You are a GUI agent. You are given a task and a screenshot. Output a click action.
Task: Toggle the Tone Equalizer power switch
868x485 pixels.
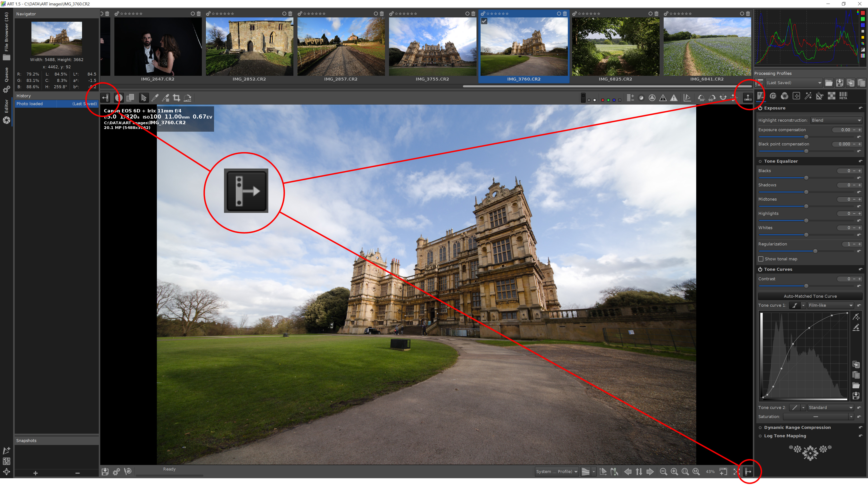click(x=760, y=161)
